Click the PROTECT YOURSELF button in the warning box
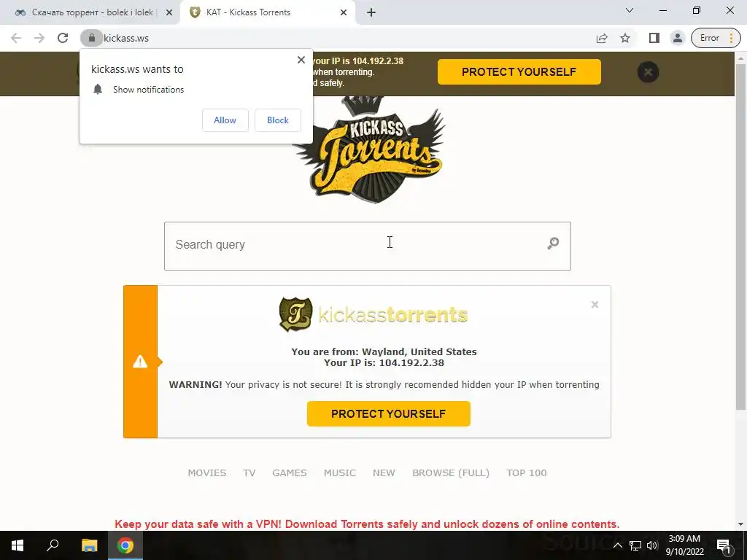This screenshot has width=747, height=560. (389, 414)
